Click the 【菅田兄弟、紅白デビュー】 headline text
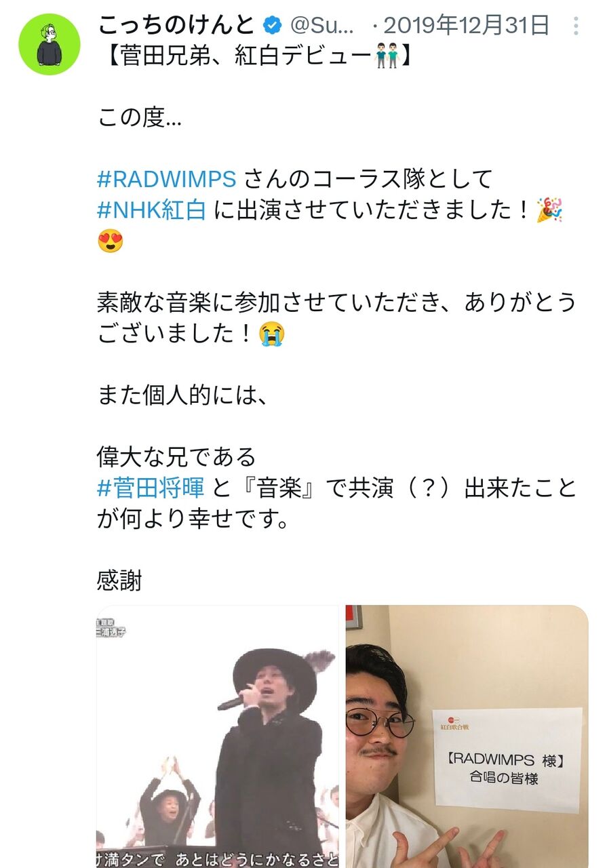 pyautogui.click(x=254, y=57)
